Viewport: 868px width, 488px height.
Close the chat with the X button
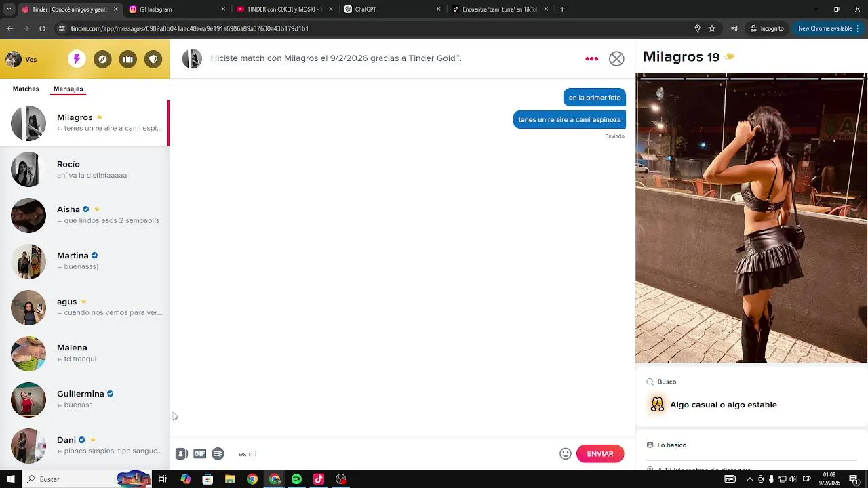point(616,59)
